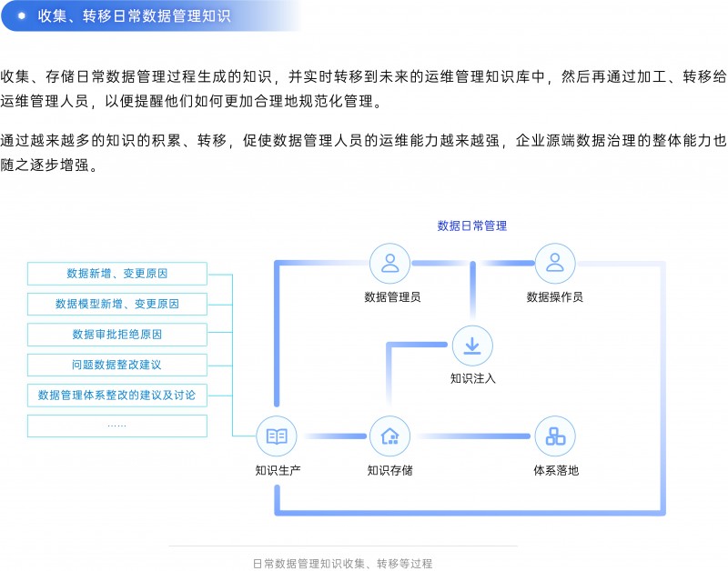Click the 数据日常管理 blue title
Screen dimensions: 728x571
point(471,225)
